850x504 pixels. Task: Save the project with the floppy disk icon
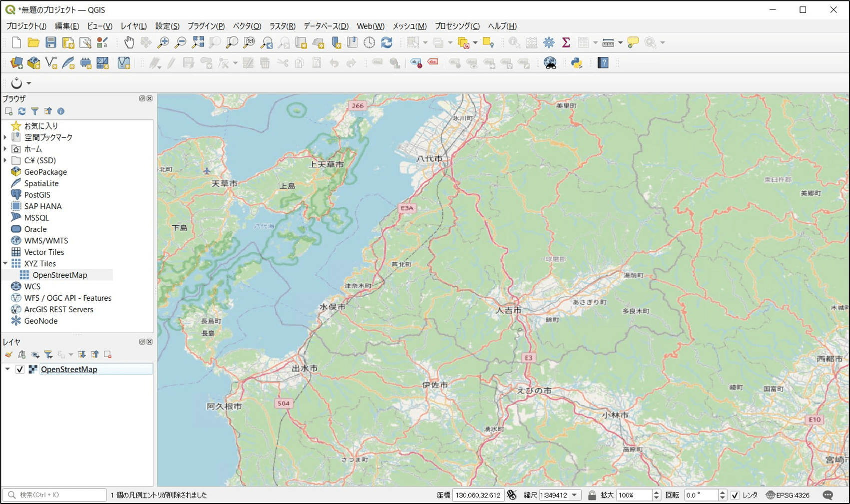(x=50, y=42)
